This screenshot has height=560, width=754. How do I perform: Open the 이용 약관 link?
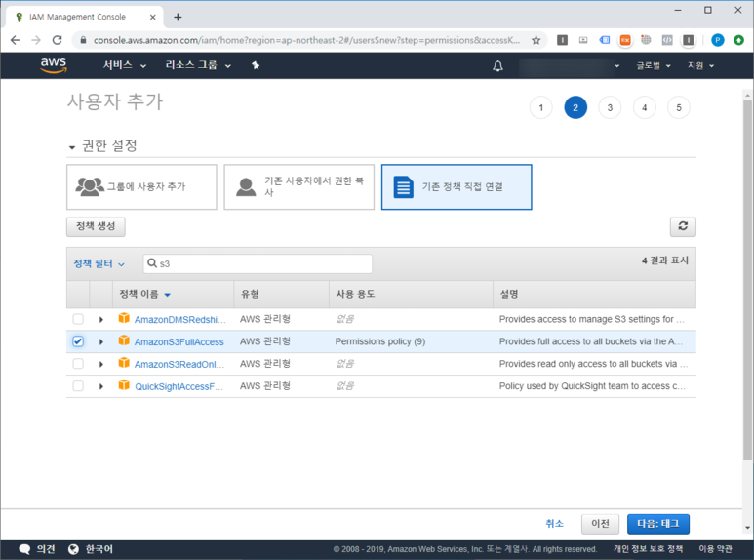pos(715,549)
